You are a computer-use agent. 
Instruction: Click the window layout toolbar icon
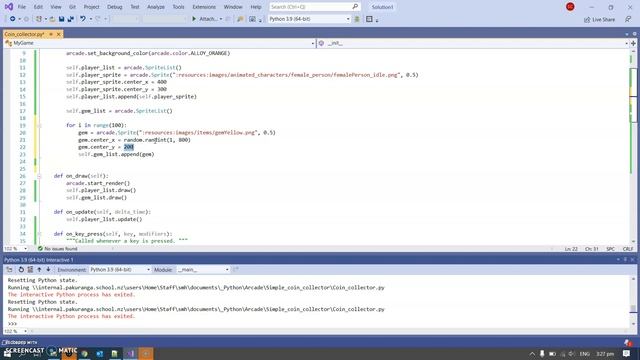(369, 19)
